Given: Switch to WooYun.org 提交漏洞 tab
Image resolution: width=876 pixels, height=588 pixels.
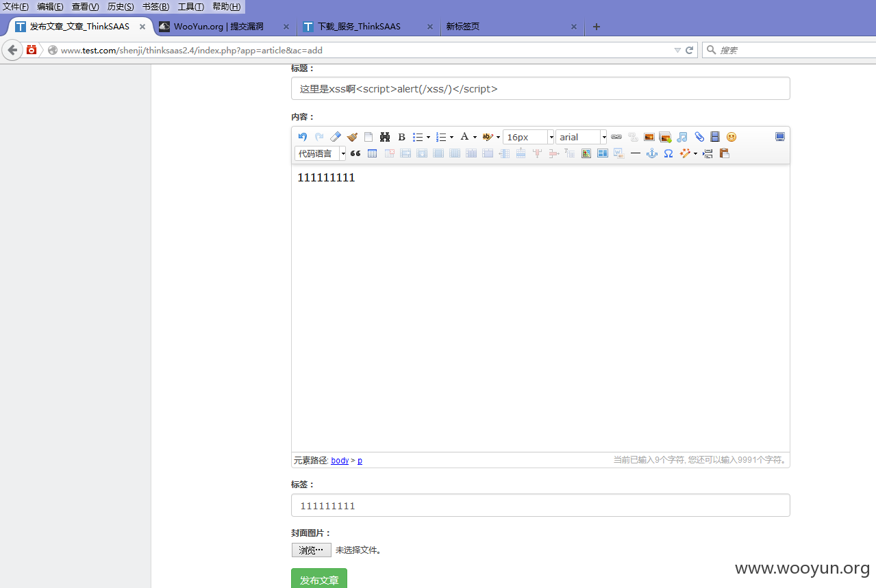Looking at the screenshot, I should 225,27.
